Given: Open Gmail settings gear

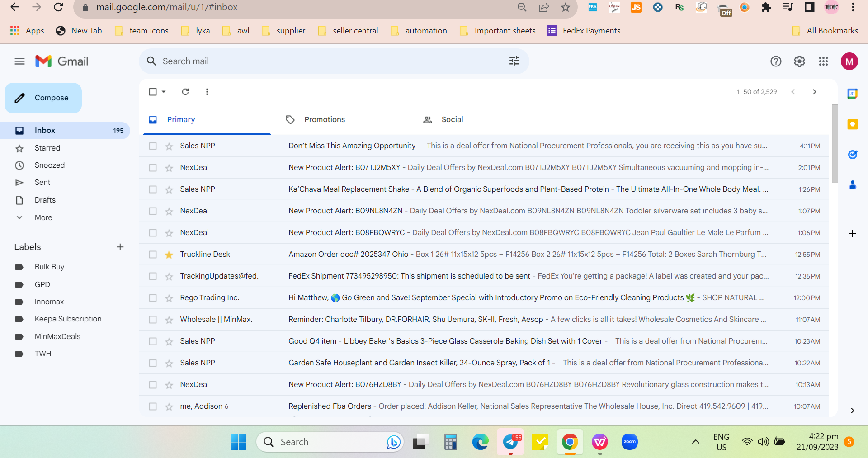Looking at the screenshot, I should tap(799, 61).
